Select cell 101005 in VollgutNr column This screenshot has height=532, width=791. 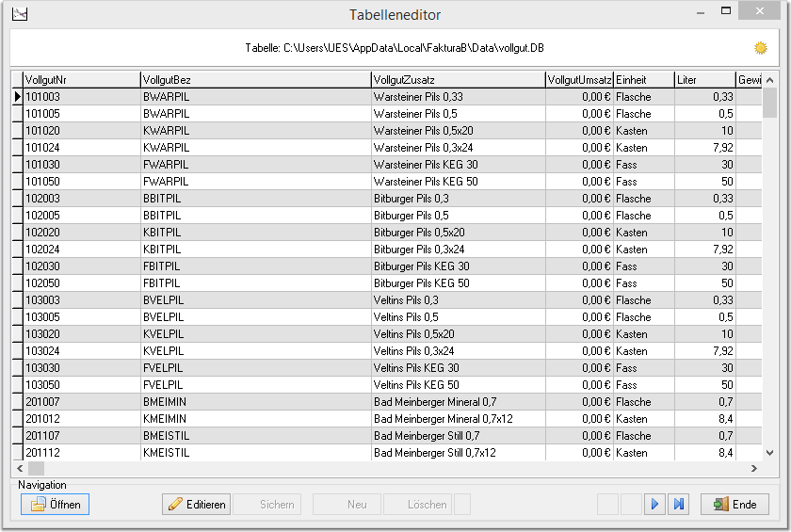tap(82, 114)
